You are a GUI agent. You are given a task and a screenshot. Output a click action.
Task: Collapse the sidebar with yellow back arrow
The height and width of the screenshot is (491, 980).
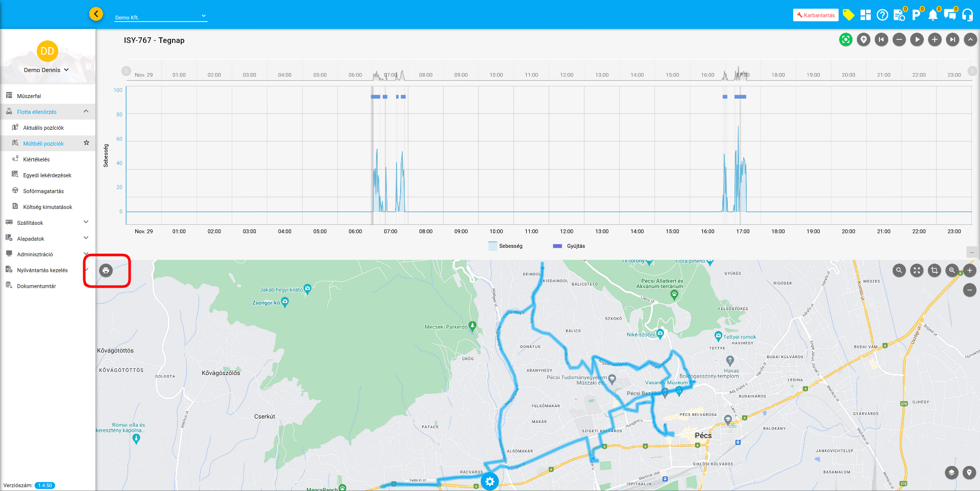[x=96, y=14]
